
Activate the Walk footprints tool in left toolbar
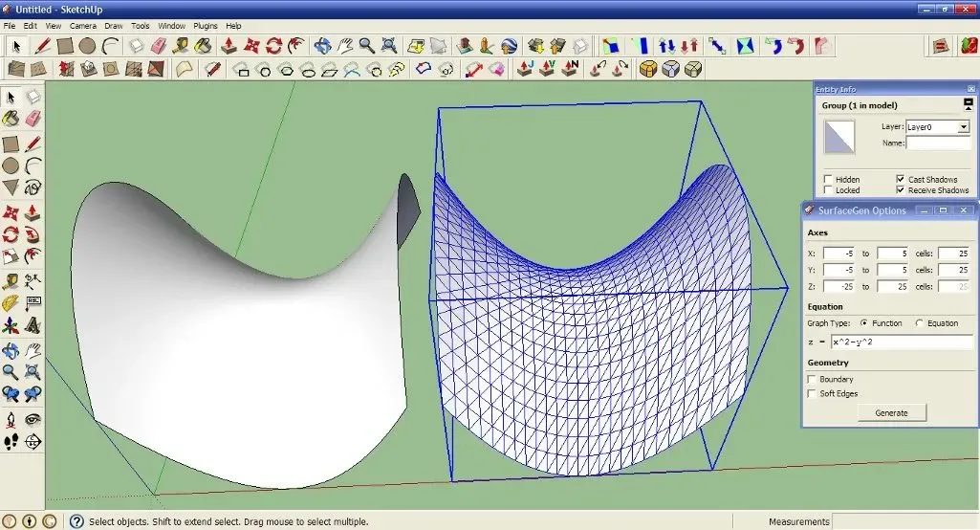(11, 442)
